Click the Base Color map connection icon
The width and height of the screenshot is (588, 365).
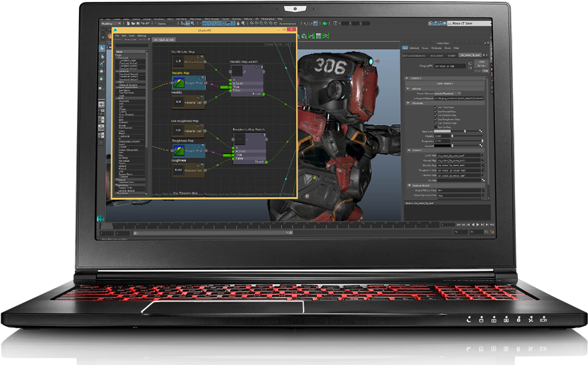click(x=481, y=131)
